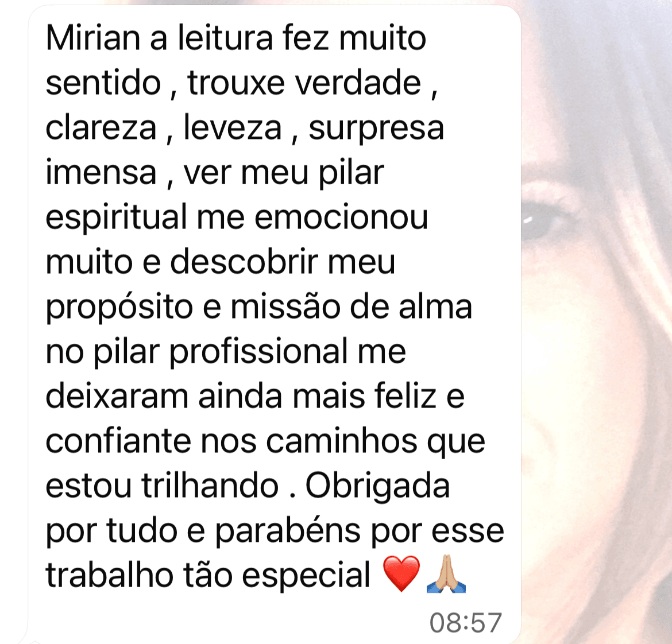Click the word "leitura" in first line

click(225, 38)
